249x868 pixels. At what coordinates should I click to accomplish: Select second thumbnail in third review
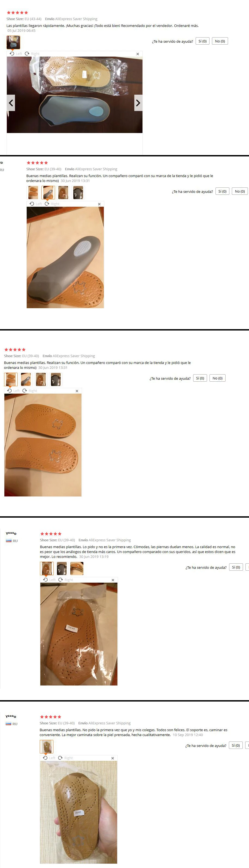pyautogui.click(x=26, y=379)
